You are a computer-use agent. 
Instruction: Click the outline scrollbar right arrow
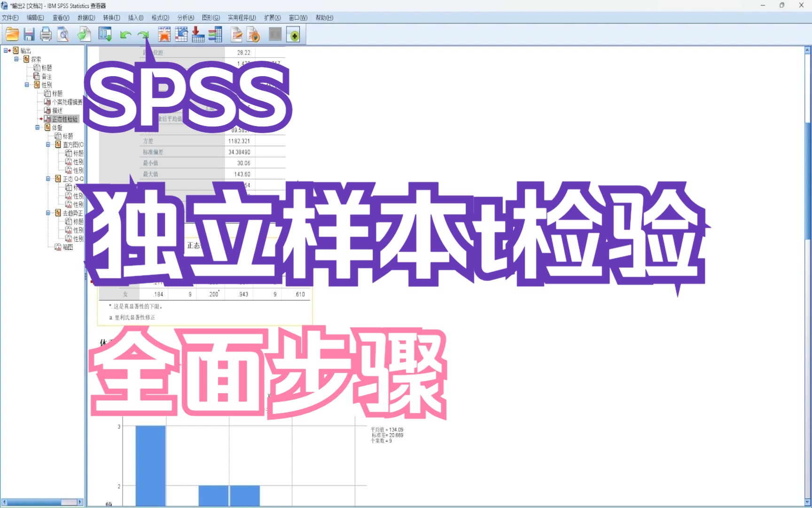80,502
